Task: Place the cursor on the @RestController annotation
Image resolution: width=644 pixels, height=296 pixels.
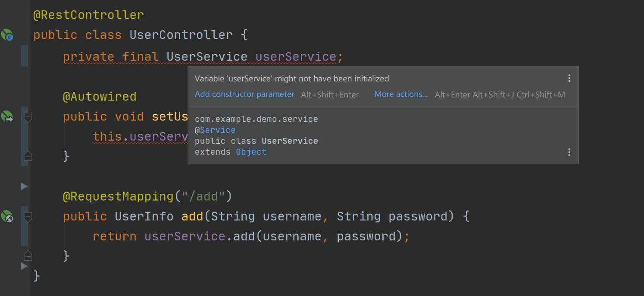Action: click(x=88, y=15)
